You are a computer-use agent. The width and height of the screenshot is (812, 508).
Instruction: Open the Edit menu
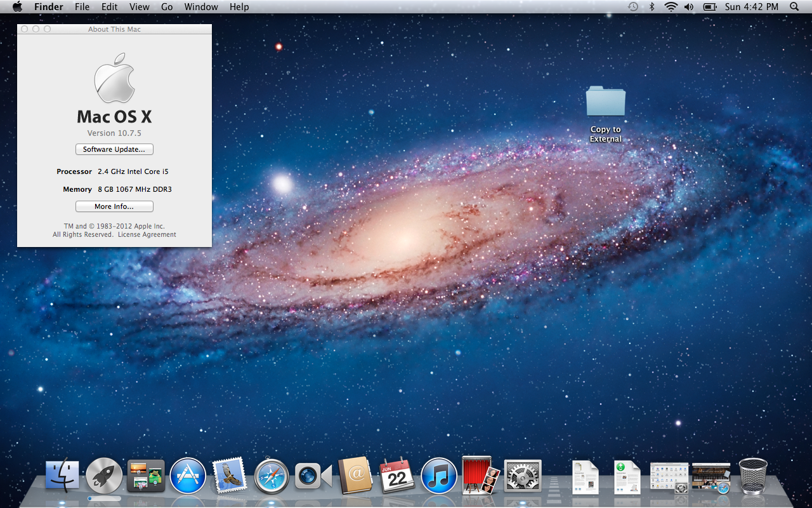pos(110,7)
